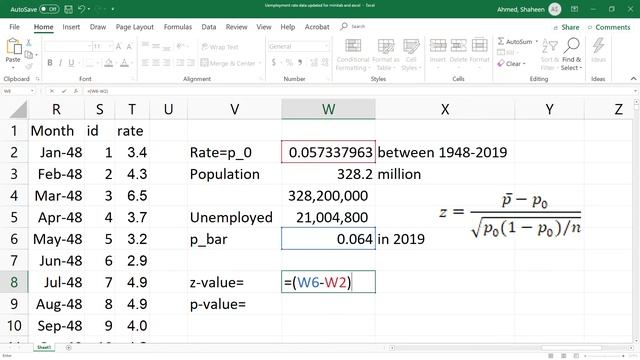The image size is (640, 360).
Task: Click the Undo arrow
Action: point(82,9)
